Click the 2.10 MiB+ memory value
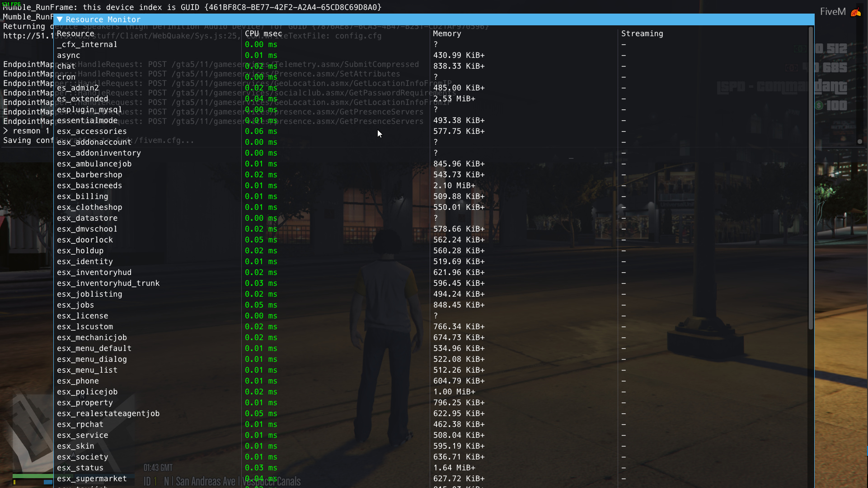 tap(454, 185)
